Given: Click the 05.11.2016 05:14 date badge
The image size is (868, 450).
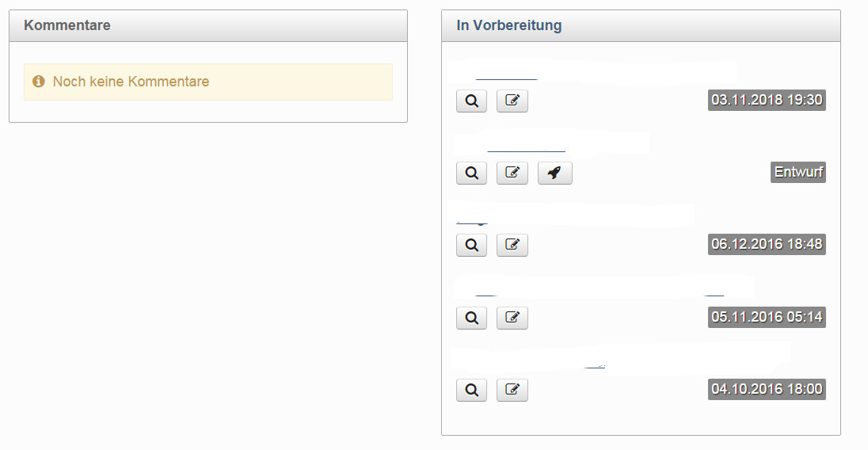Looking at the screenshot, I should 767,317.
